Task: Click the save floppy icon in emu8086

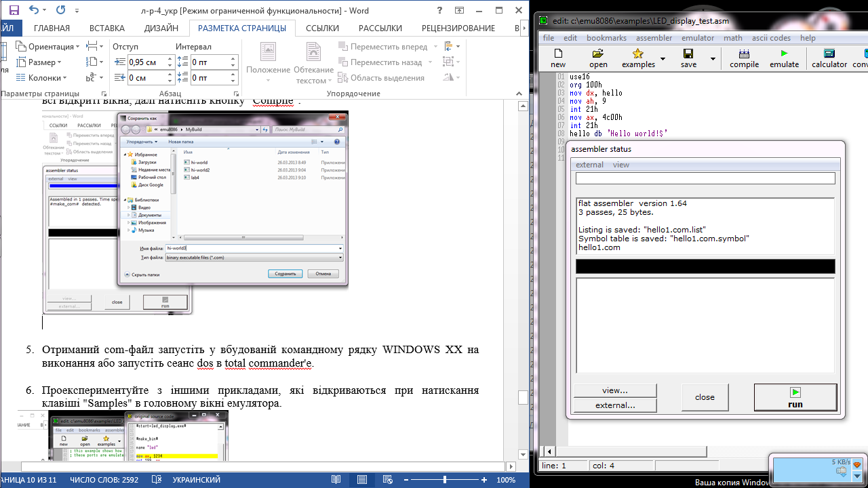Action: coord(688,54)
